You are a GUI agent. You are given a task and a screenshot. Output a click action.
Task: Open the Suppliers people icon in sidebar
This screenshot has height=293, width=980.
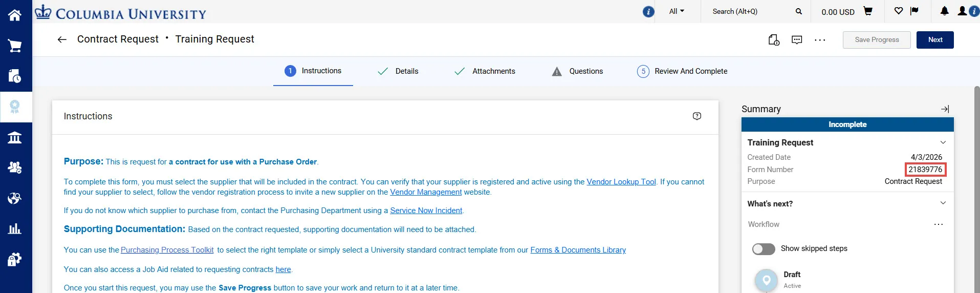click(15, 168)
